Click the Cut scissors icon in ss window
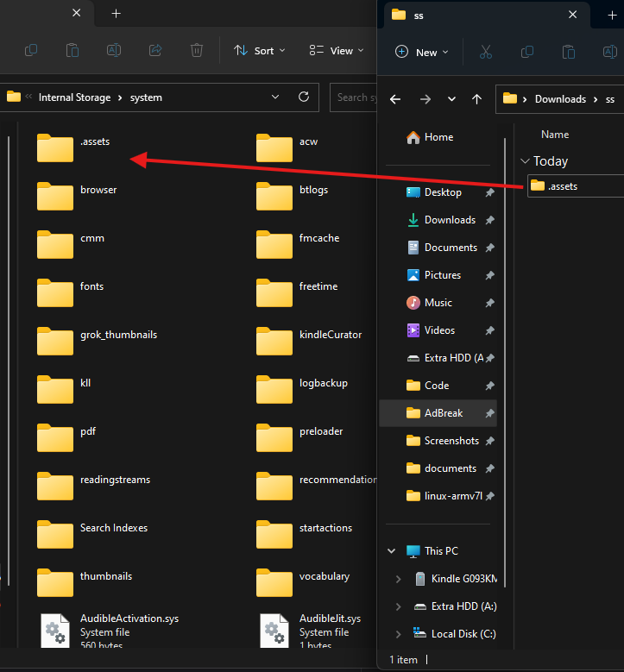Image resolution: width=624 pixels, height=672 pixels. pos(485,52)
